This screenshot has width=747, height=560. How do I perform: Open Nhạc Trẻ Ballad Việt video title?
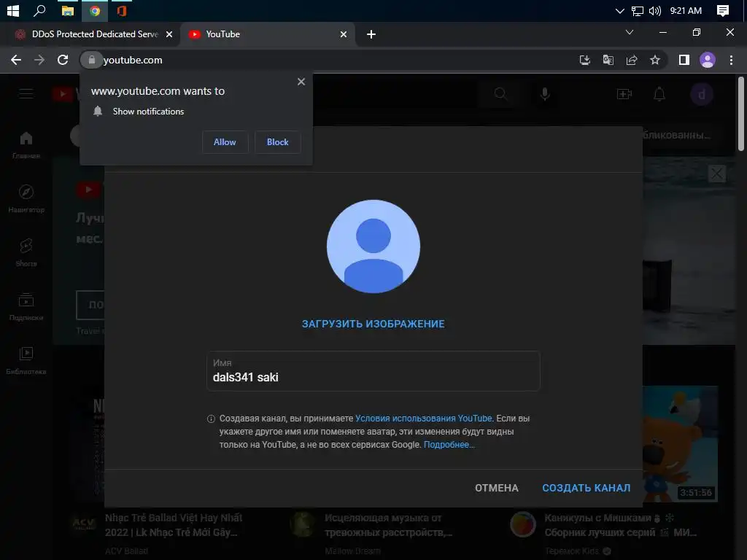(174, 525)
